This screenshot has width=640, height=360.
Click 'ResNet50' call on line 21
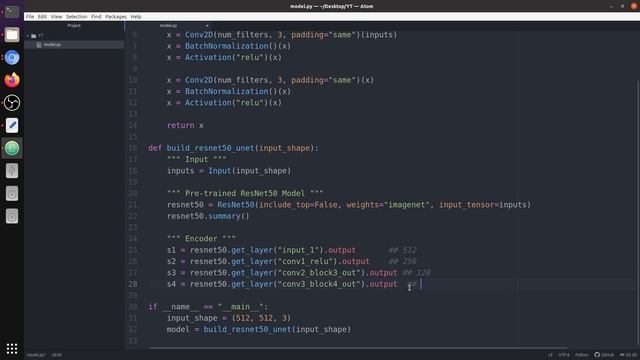point(236,205)
